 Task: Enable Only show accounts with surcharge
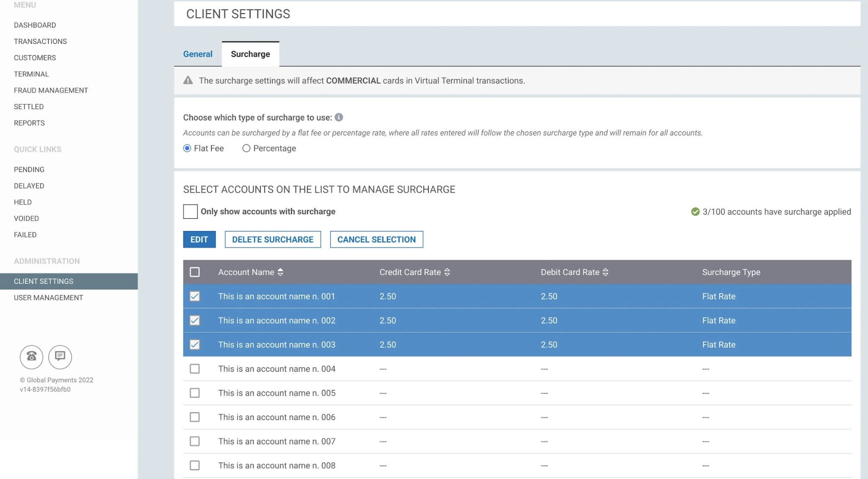tap(190, 211)
